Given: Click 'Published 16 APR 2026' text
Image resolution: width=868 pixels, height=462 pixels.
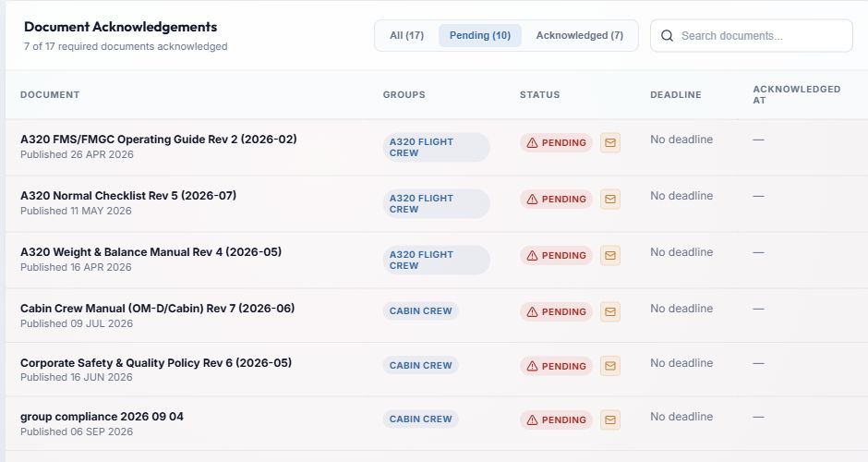Looking at the screenshot, I should [x=76, y=267].
